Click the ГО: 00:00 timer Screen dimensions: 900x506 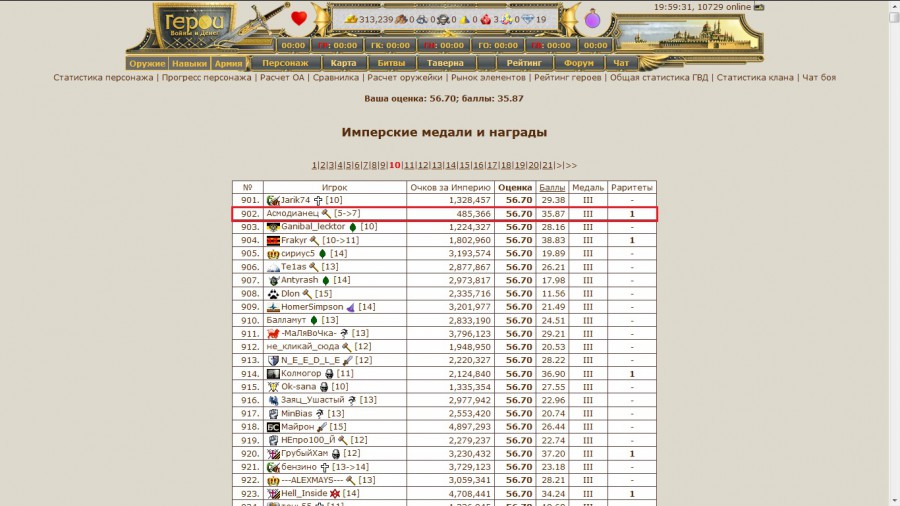coord(498,45)
